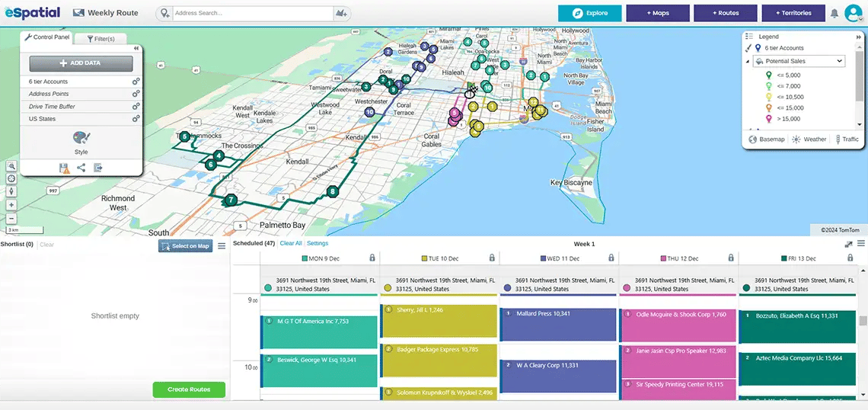Open settings gears for 6 tier Accounts

tap(136, 82)
